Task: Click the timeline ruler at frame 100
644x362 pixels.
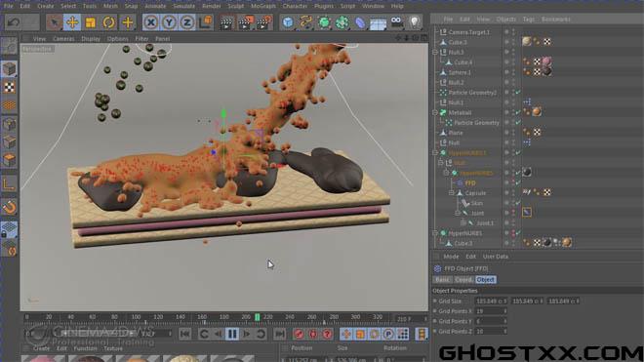Action: coord(136,317)
